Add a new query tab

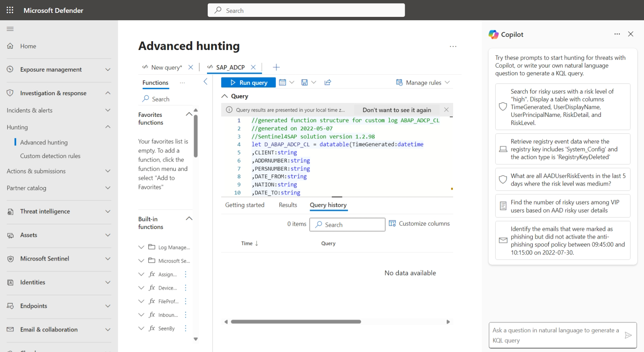click(276, 67)
